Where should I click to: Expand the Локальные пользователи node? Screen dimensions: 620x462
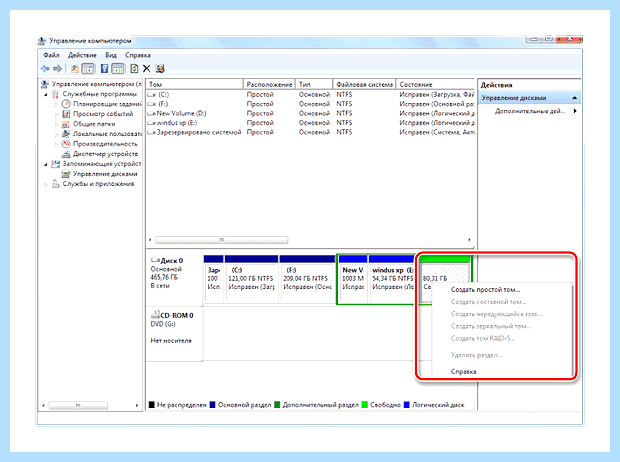[x=56, y=134]
